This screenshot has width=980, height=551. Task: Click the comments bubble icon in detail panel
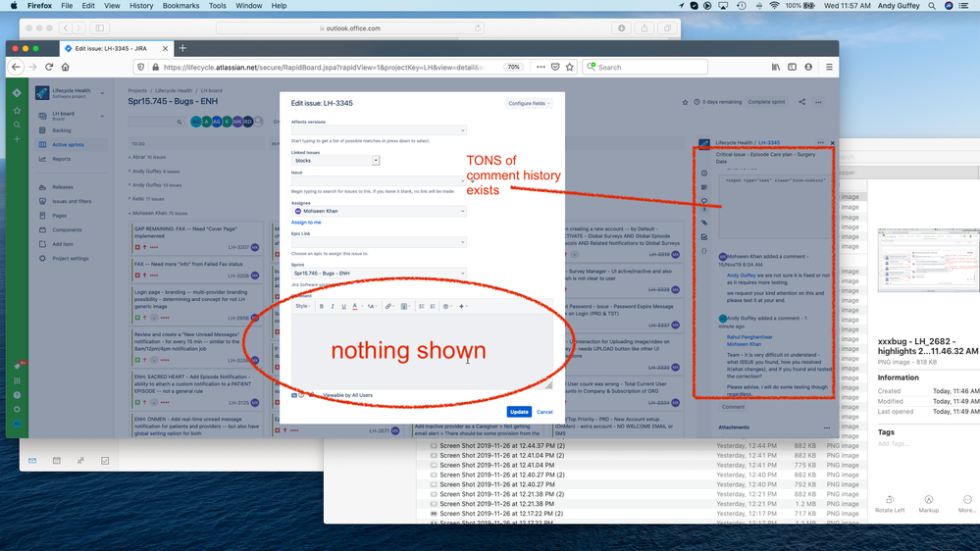tap(704, 202)
